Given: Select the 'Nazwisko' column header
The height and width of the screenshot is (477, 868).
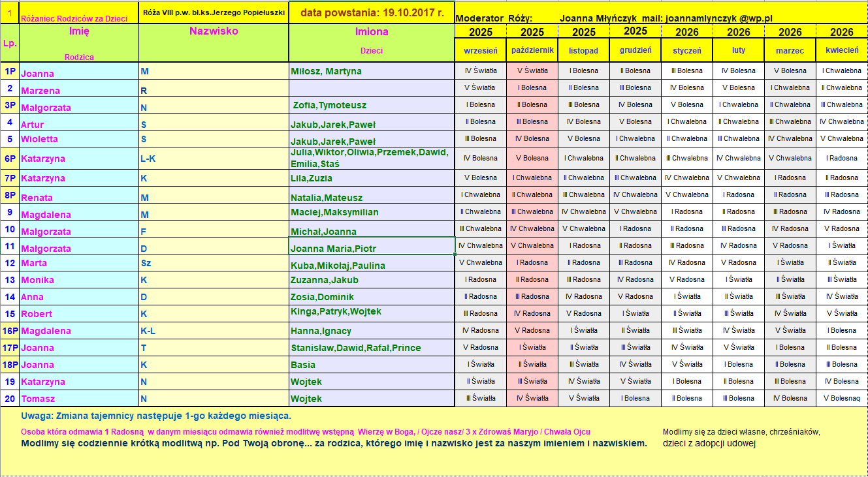Looking at the screenshot, I should click(x=214, y=31).
